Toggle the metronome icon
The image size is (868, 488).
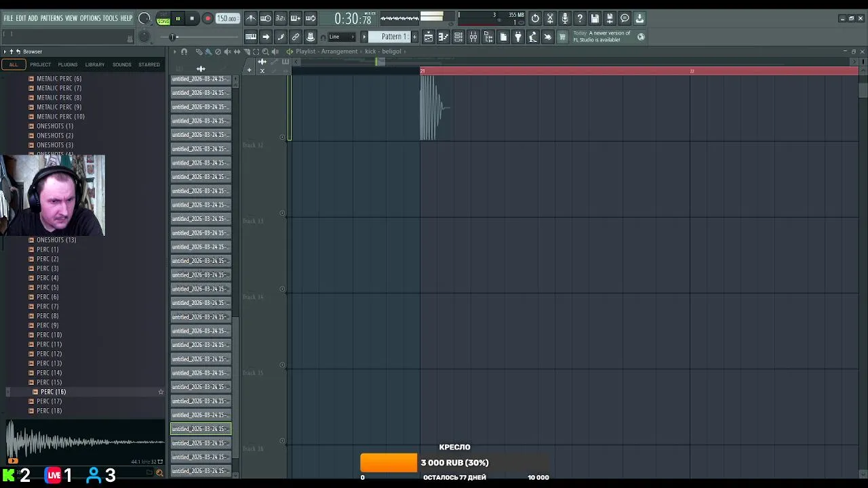tap(251, 18)
